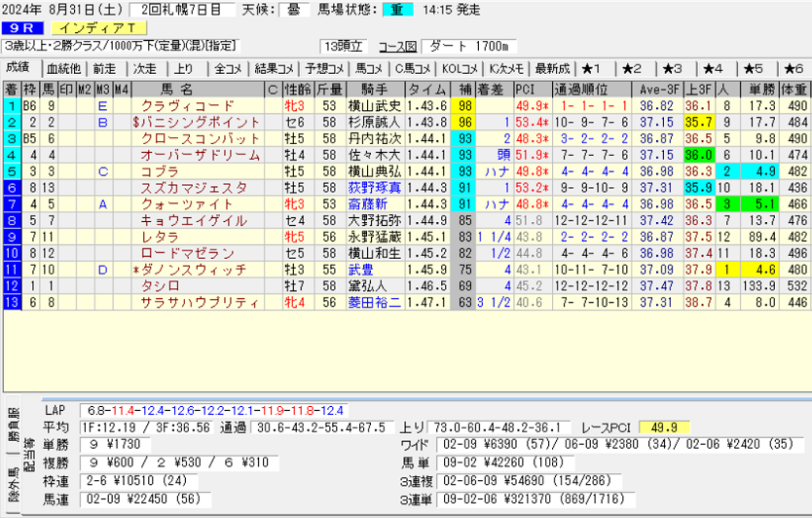Select the 最新成 tab

552,68
